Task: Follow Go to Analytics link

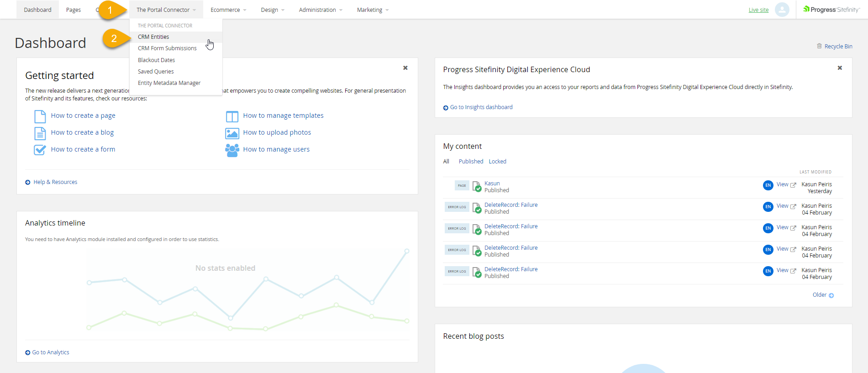Action: tap(51, 352)
